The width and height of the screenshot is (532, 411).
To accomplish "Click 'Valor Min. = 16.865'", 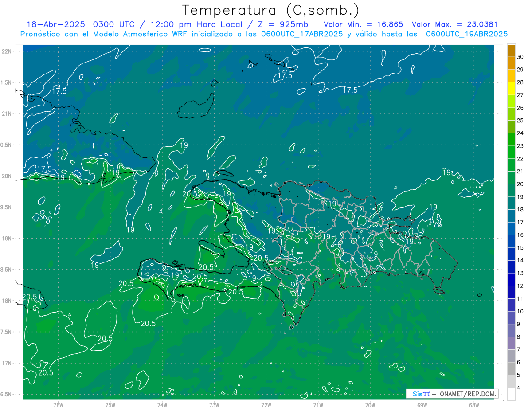I will click(x=364, y=24).
